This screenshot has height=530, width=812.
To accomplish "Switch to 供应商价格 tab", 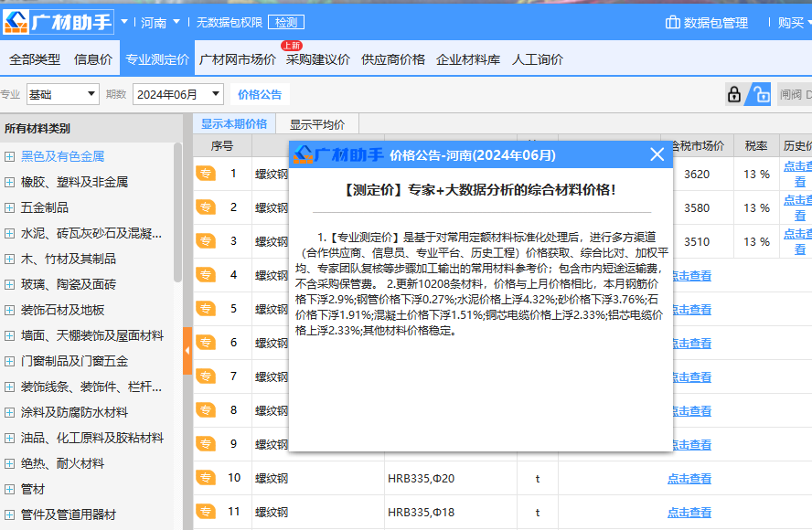I will [x=393, y=59].
